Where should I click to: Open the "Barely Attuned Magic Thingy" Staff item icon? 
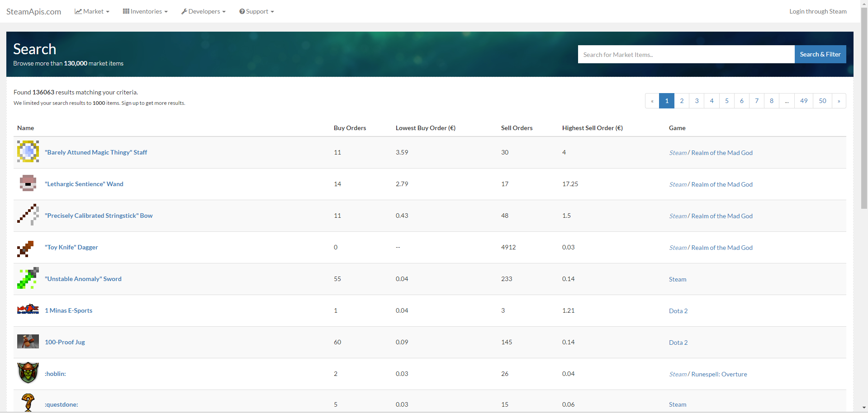tap(28, 151)
